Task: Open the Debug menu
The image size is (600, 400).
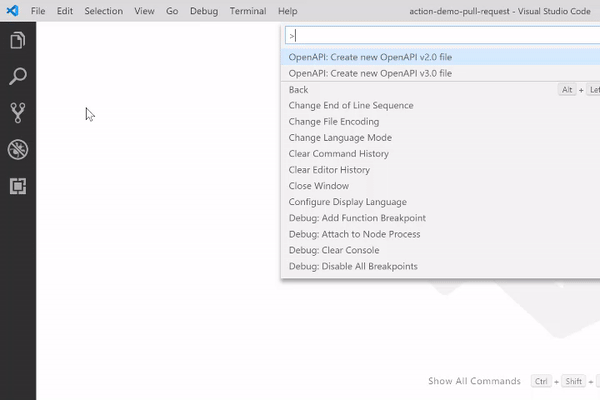Action: pos(204,11)
